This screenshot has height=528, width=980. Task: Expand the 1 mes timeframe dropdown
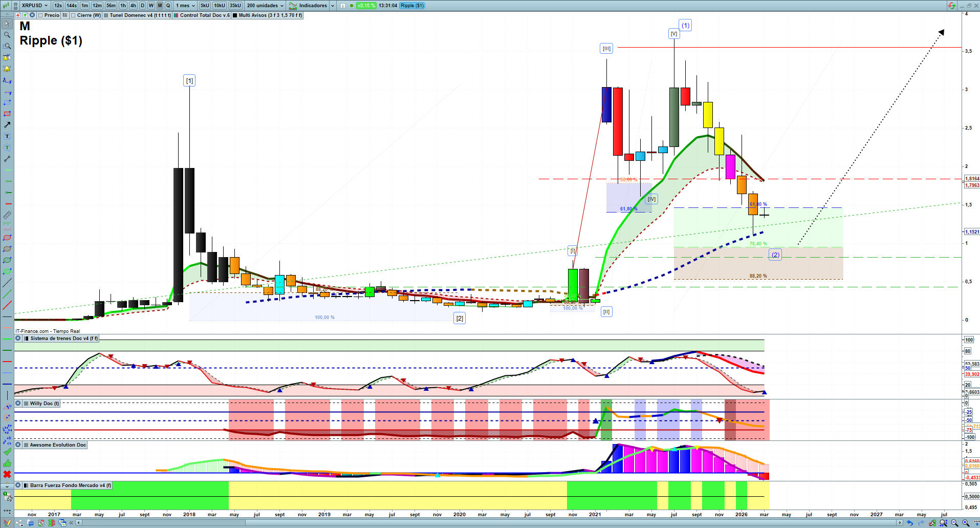click(x=185, y=6)
